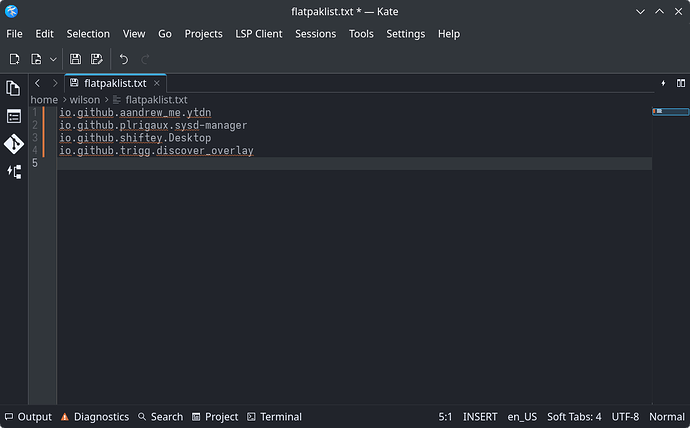
Task: Open the File menu
Action: (15, 34)
